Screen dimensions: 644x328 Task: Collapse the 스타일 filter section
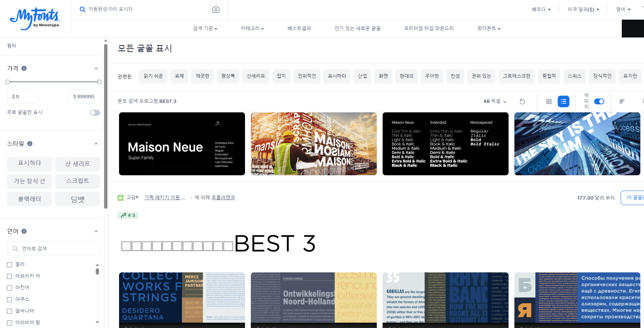(96, 144)
